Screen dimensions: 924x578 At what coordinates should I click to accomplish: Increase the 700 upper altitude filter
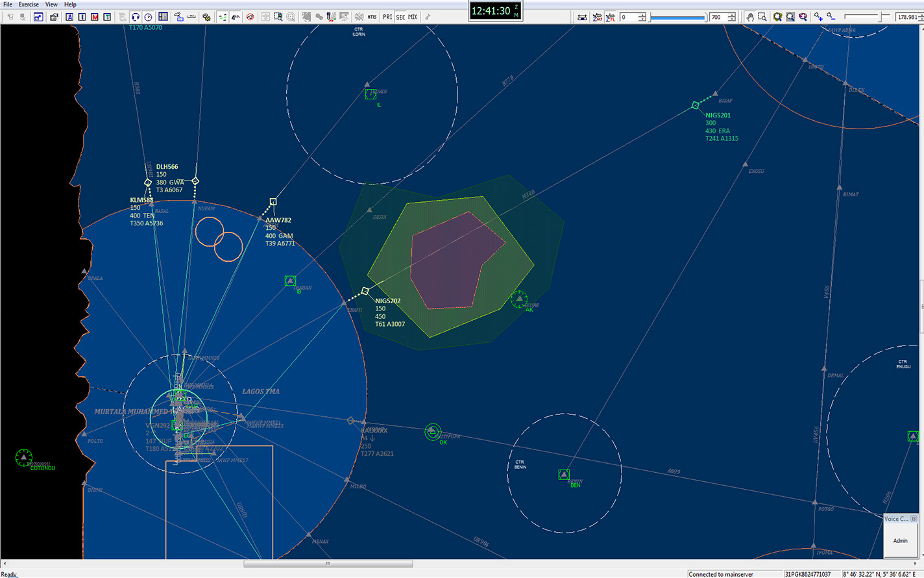[731, 14]
